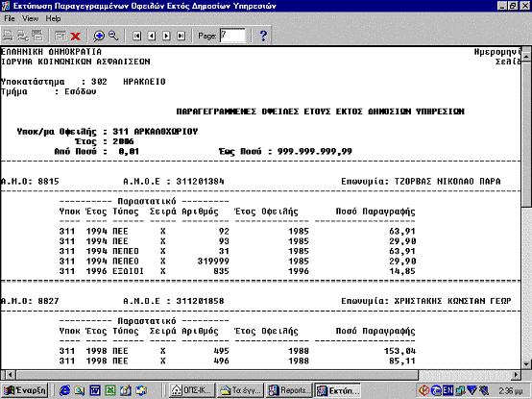Go to the first page of the report

pos(136,36)
